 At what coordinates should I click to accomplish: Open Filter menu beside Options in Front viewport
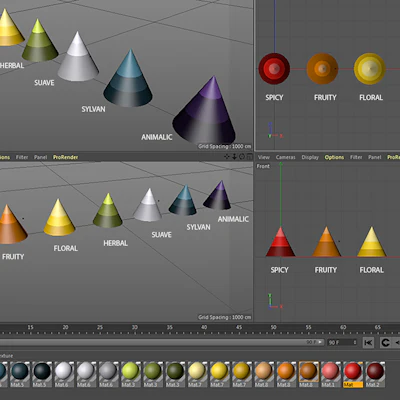pyautogui.click(x=356, y=157)
